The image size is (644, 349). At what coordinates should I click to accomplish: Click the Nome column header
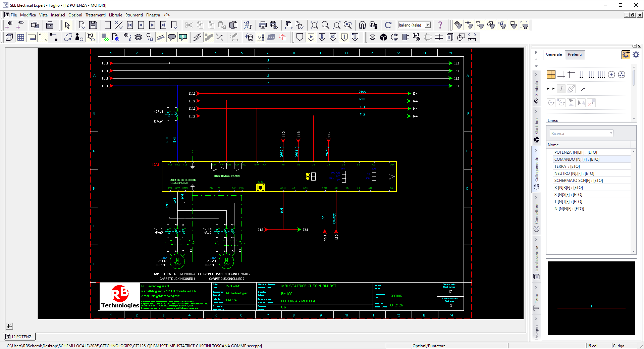pyautogui.click(x=589, y=145)
